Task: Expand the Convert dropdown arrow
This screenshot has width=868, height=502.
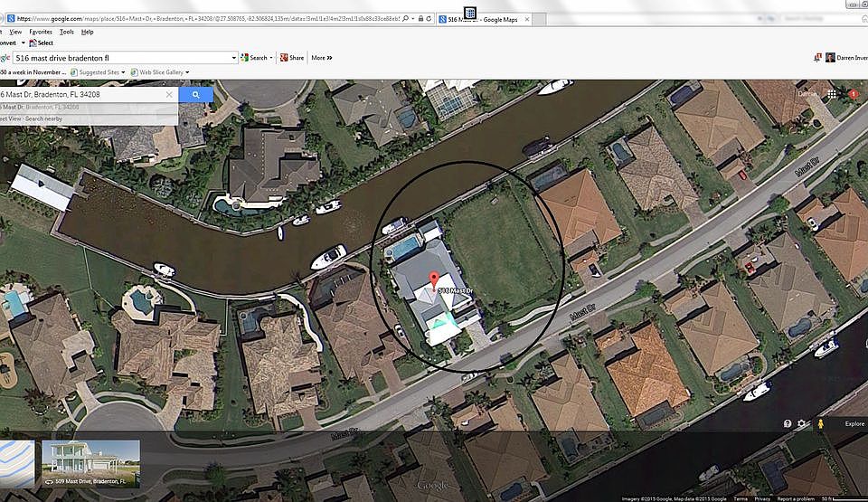Action: 23,43
